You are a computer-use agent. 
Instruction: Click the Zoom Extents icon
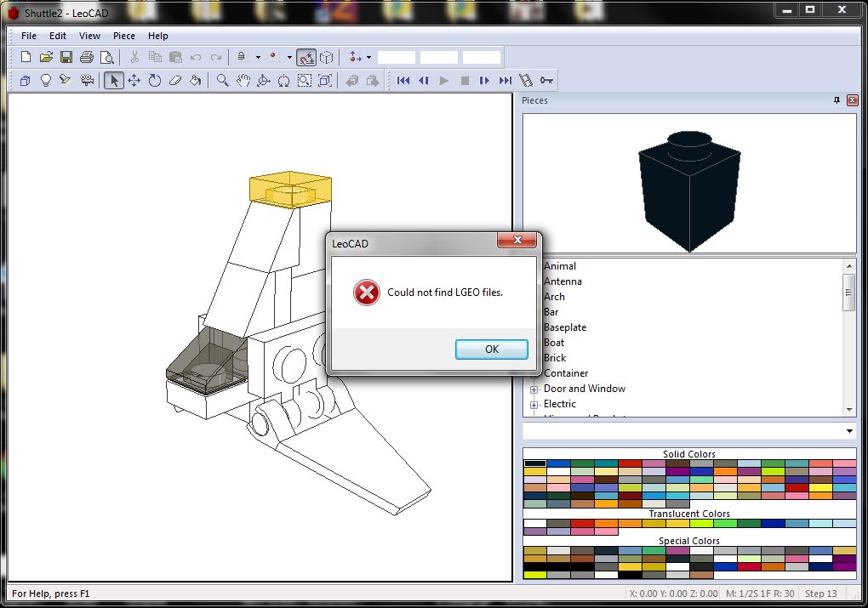click(325, 81)
